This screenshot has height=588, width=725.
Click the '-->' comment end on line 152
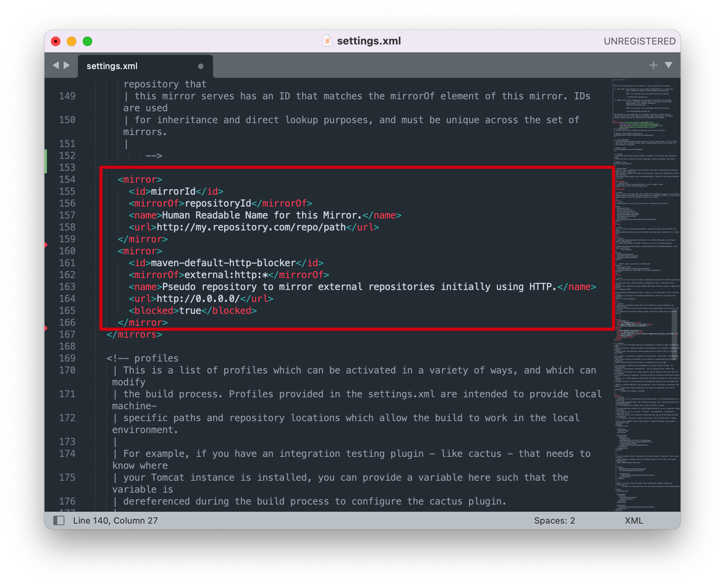(x=154, y=156)
